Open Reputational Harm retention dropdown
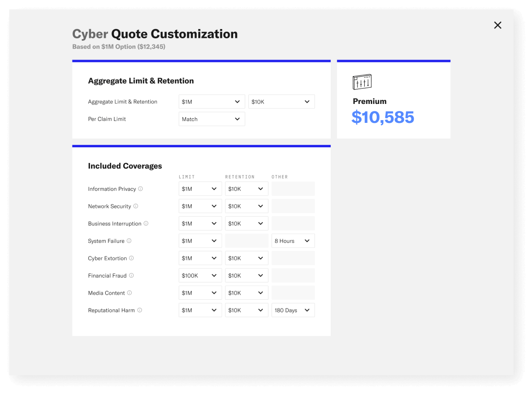The image size is (532, 394). point(247,310)
